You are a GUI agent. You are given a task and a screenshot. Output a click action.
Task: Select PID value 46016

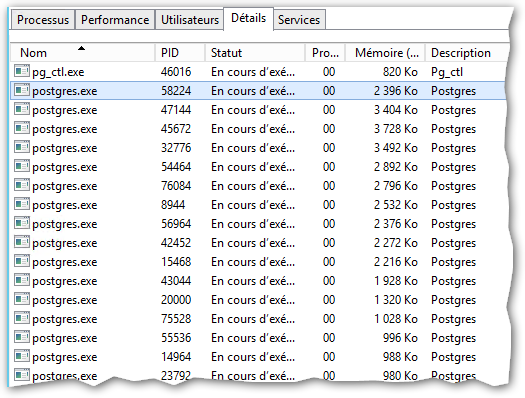pos(176,72)
